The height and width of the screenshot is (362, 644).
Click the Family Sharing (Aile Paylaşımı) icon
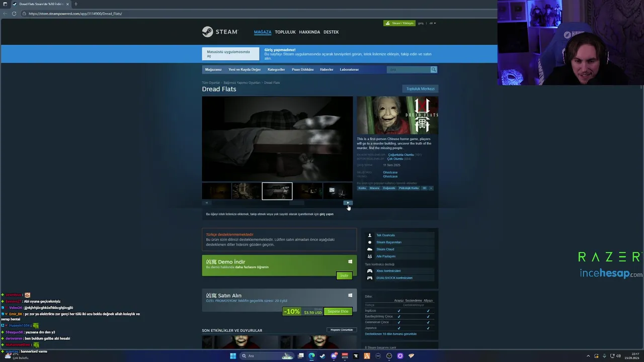click(370, 256)
